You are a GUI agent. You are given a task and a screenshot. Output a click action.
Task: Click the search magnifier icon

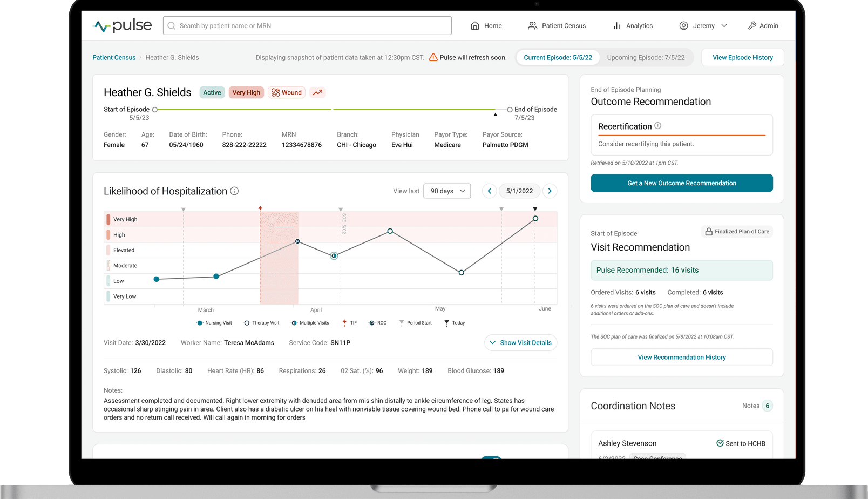(x=171, y=25)
